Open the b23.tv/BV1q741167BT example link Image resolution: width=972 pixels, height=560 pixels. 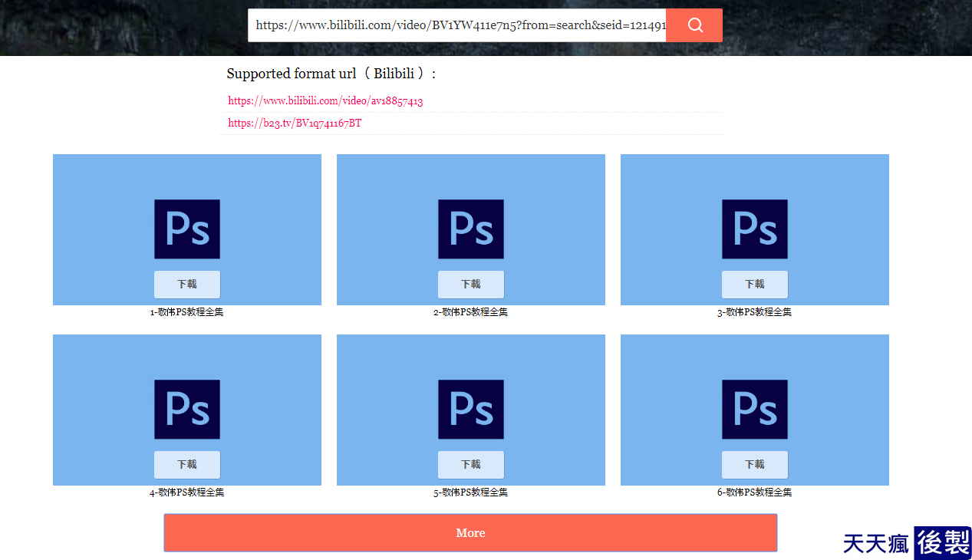tap(295, 123)
